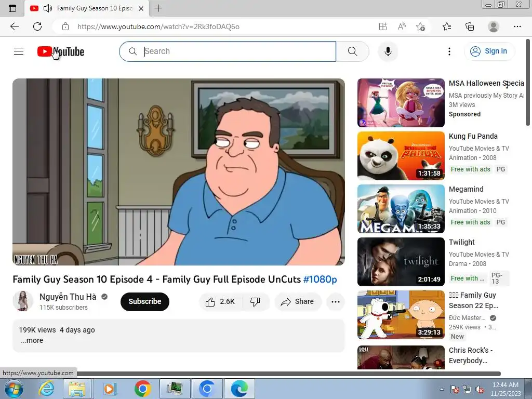The width and height of the screenshot is (532, 399).
Task: Switch to the Edge taskbar icon
Action: pos(239,389)
